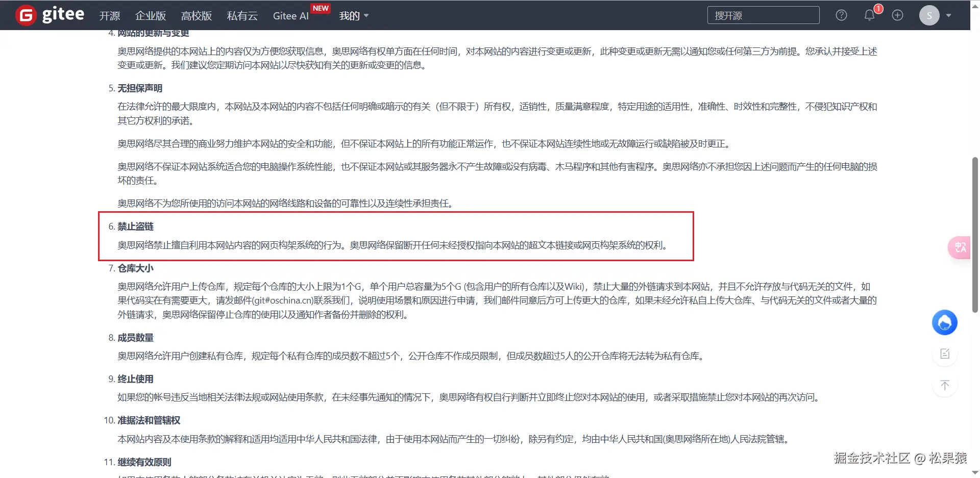Viewport: 980px width, 478px height.
Task: Click the Gitee logo
Action: pos(50,15)
